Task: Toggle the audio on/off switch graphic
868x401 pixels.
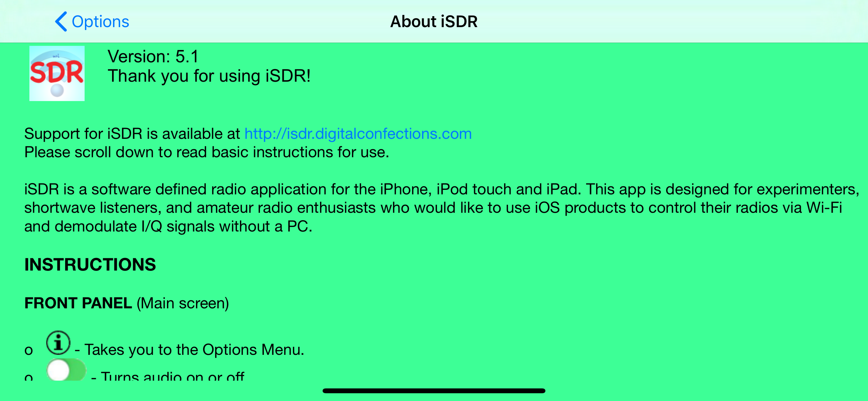Action: tap(67, 370)
